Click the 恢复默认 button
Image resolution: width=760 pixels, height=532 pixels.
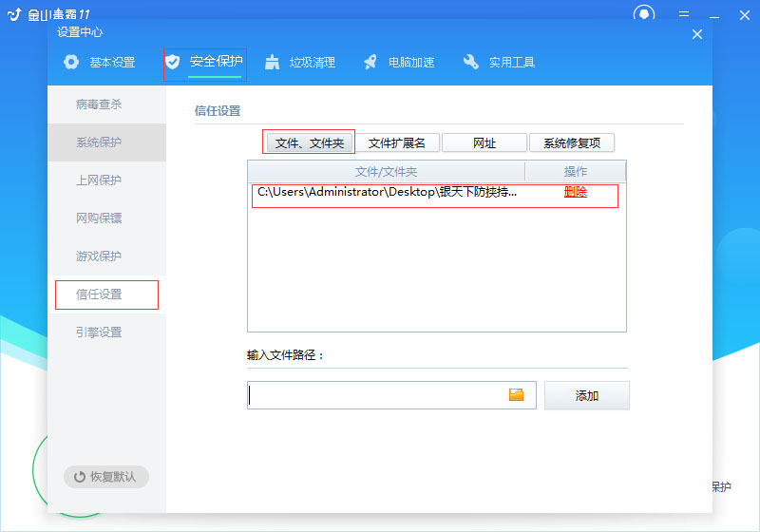click(105, 477)
